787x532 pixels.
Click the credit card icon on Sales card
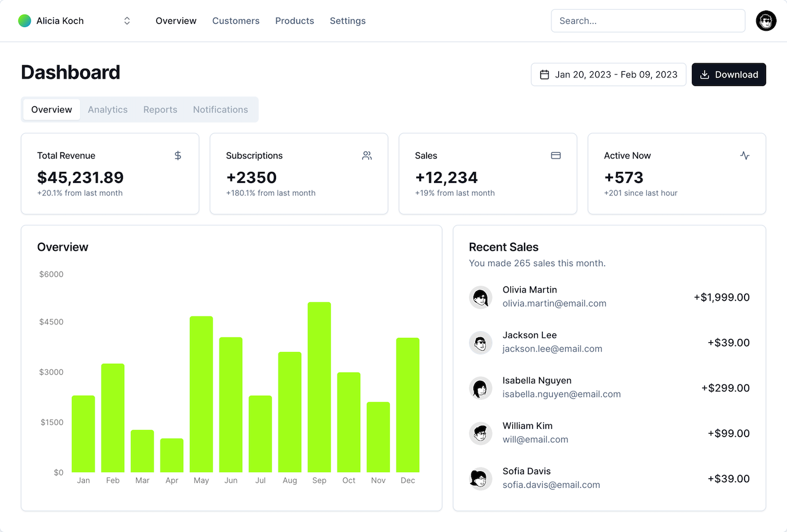556,155
